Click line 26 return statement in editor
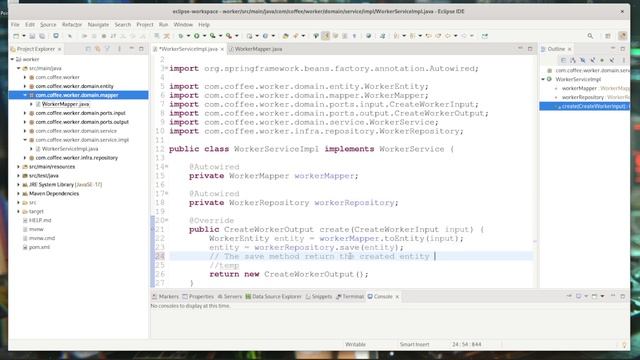Viewport: 640px width, 360px height. (289, 274)
